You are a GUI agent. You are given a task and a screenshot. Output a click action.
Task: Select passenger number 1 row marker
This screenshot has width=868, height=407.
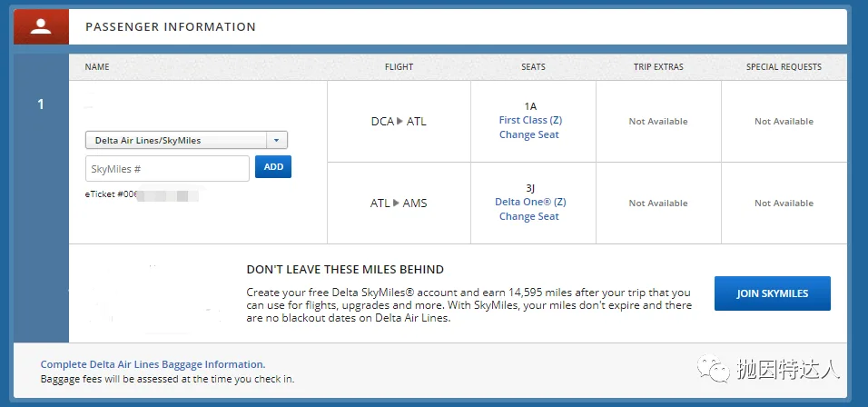[41, 104]
